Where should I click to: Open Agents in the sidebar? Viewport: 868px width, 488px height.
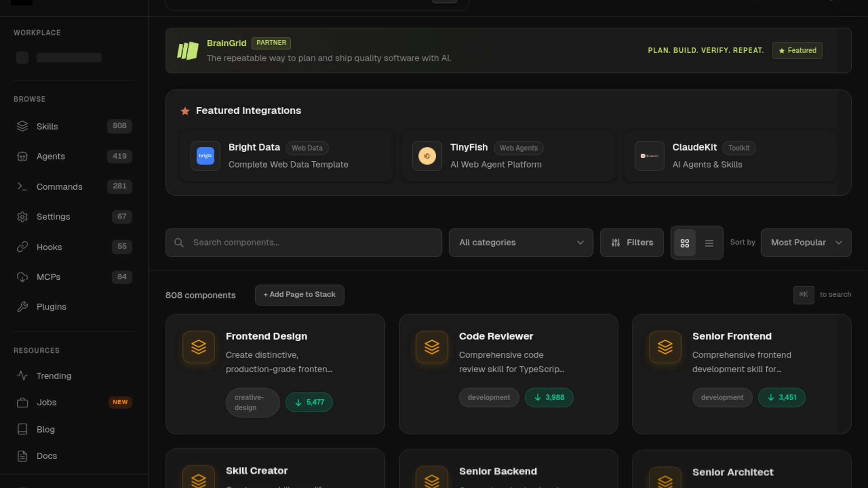pos(51,156)
